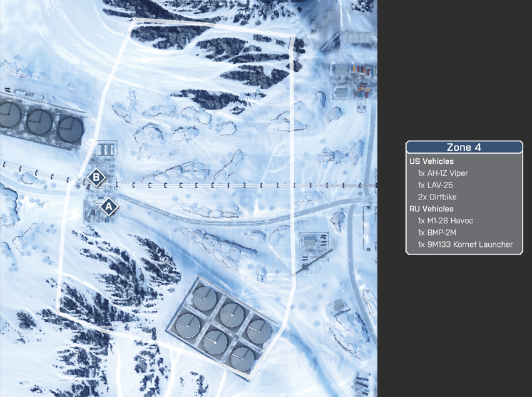
Task: Select the 1x 9M133 Kornet Launcher entry
Action: [x=465, y=244]
